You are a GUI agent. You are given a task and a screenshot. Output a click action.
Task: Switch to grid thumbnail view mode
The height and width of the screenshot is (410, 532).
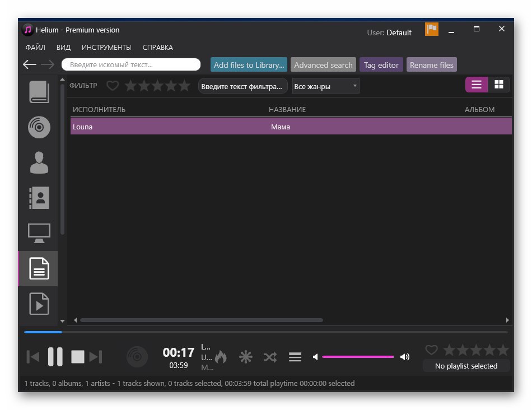click(499, 85)
